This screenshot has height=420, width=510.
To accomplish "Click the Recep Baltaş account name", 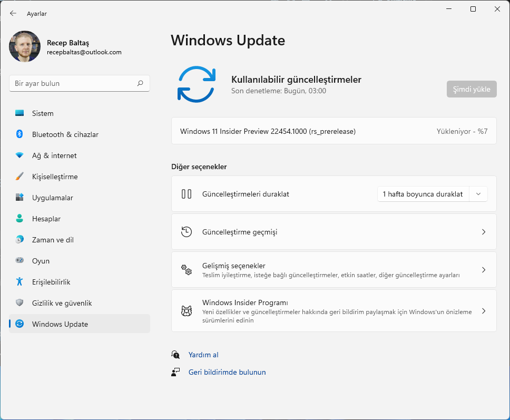I will tap(67, 43).
